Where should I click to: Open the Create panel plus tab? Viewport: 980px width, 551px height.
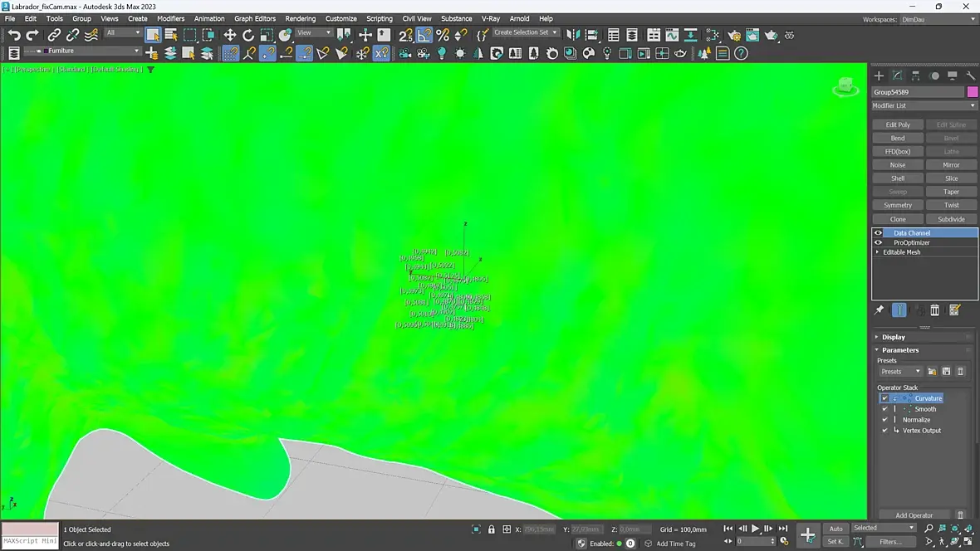point(879,76)
